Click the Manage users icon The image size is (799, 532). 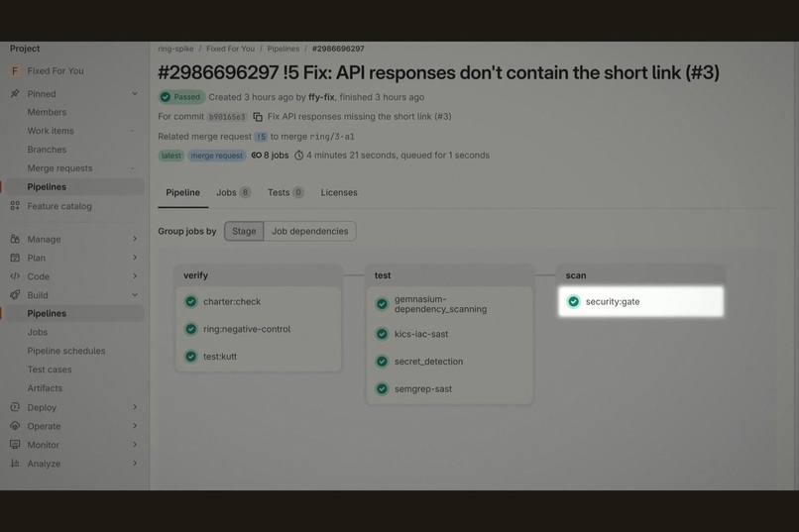coord(15,239)
